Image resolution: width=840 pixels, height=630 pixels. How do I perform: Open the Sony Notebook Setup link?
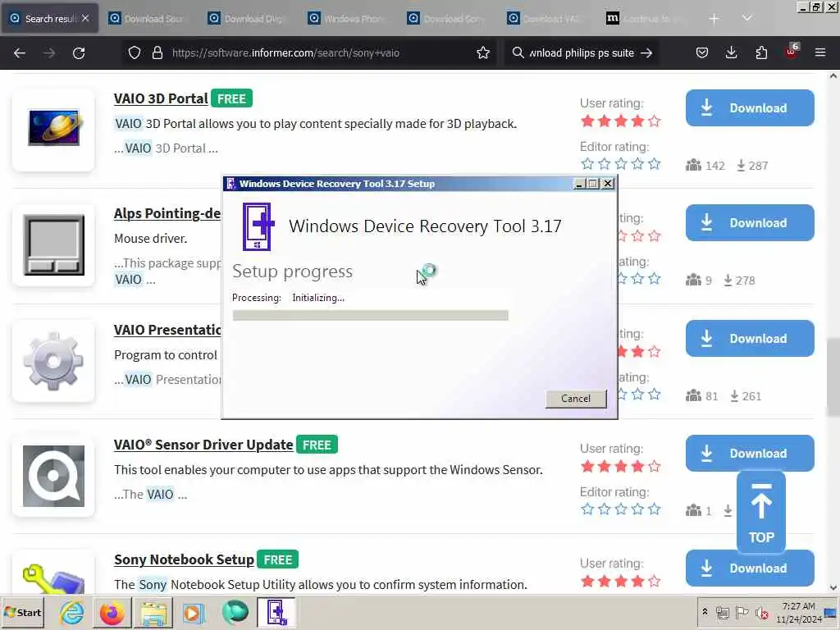point(184,559)
